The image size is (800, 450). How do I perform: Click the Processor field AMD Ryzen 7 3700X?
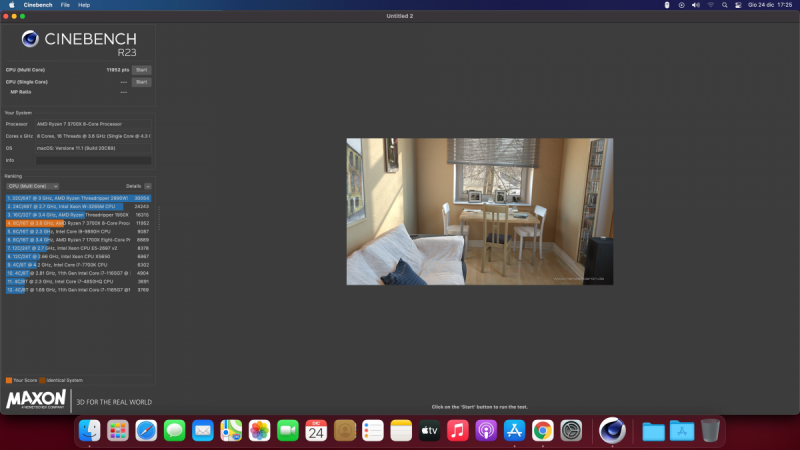(x=93, y=124)
